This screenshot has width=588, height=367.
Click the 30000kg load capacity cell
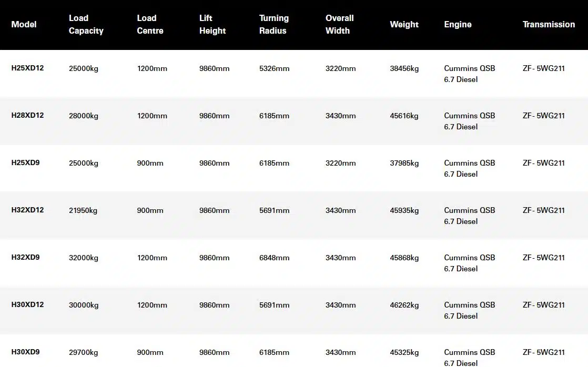(83, 305)
